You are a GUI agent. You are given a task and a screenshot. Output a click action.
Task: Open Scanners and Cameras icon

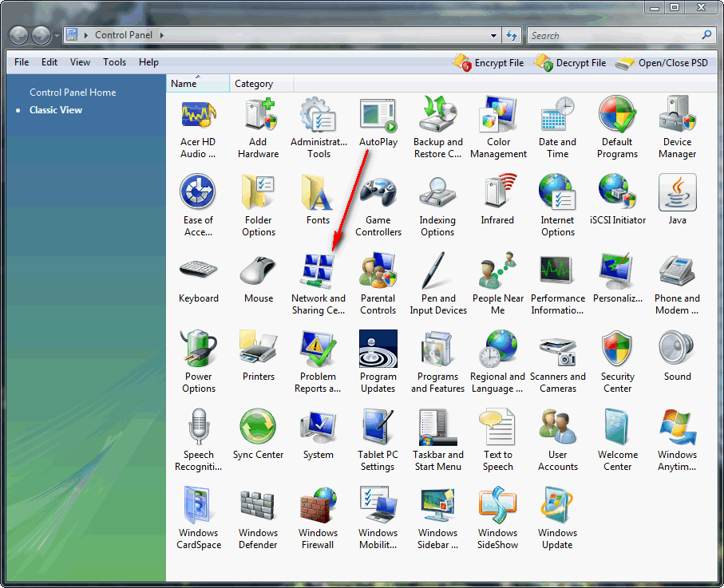558,352
